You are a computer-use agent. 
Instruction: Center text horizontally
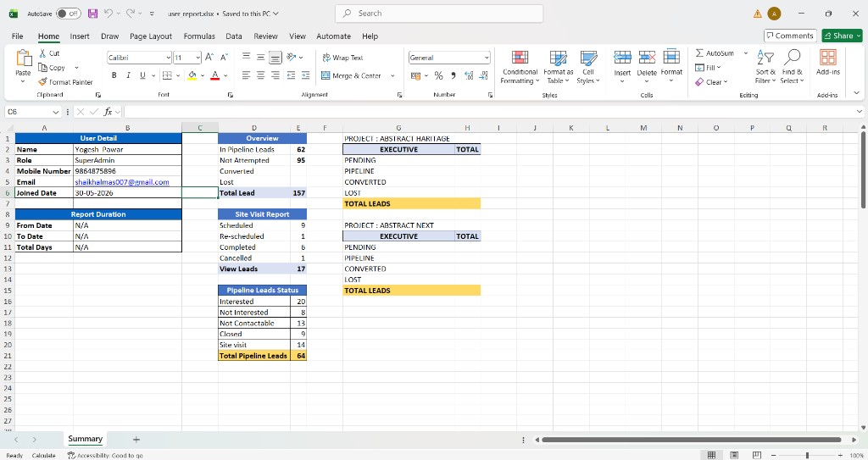tap(261, 75)
